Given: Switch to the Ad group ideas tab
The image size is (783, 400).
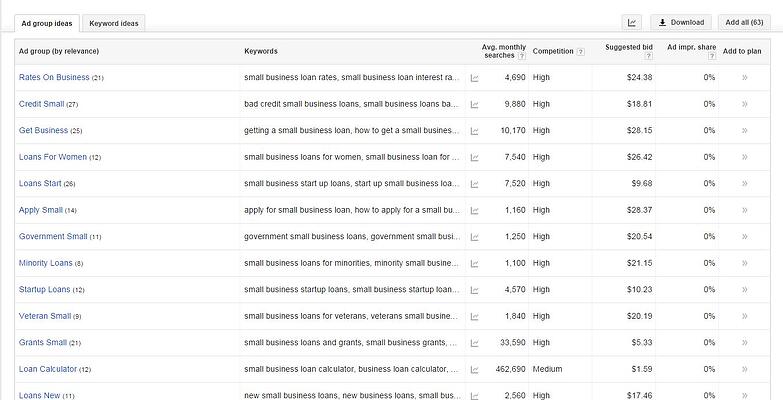Looking at the screenshot, I should click(47, 23).
